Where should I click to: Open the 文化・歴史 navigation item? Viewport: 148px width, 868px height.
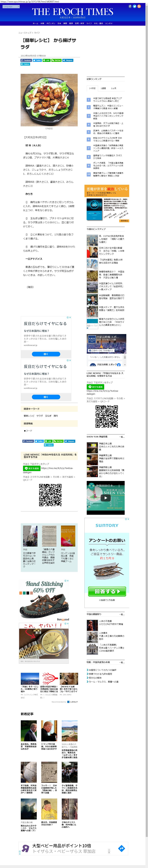click(x=98, y=24)
